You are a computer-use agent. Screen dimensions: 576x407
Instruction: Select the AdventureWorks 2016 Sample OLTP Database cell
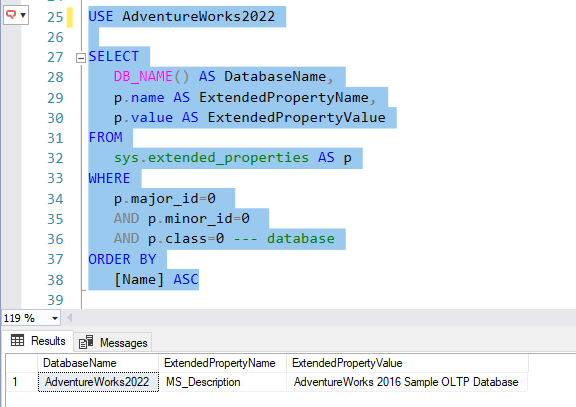[407, 382]
